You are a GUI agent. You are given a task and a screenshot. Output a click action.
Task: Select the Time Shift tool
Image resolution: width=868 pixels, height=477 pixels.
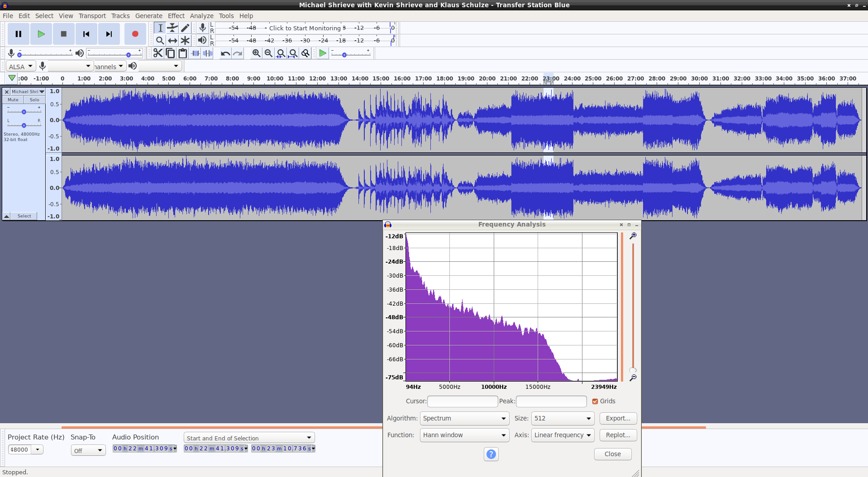tap(172, 40)
